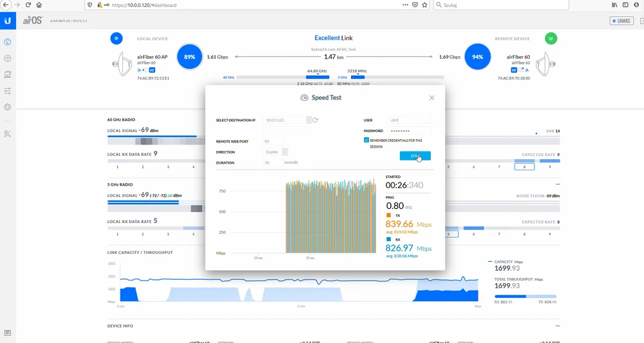Click the empty field below destination IP

pos(286,130)
